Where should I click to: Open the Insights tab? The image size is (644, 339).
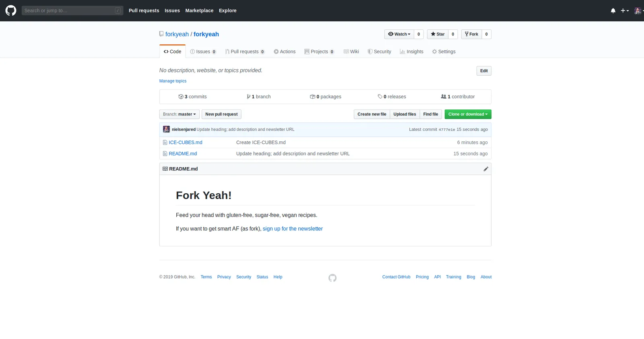pos(411,52)
